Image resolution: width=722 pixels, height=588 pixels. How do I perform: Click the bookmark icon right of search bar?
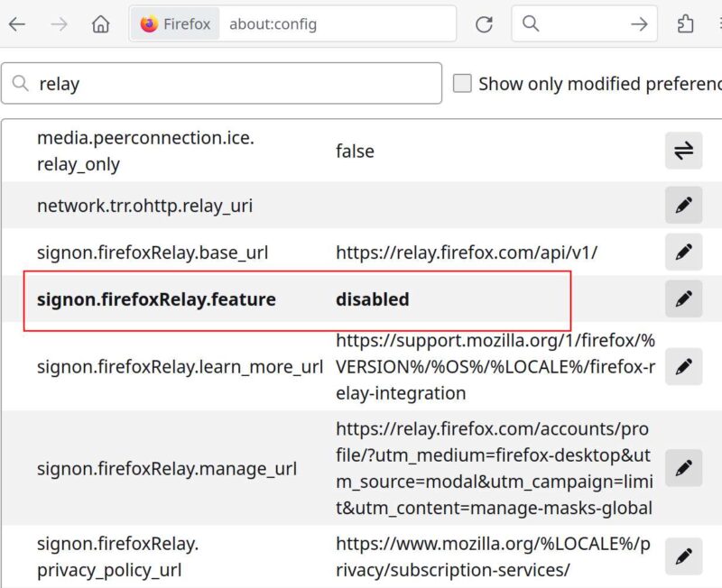(x=684, y=24)
